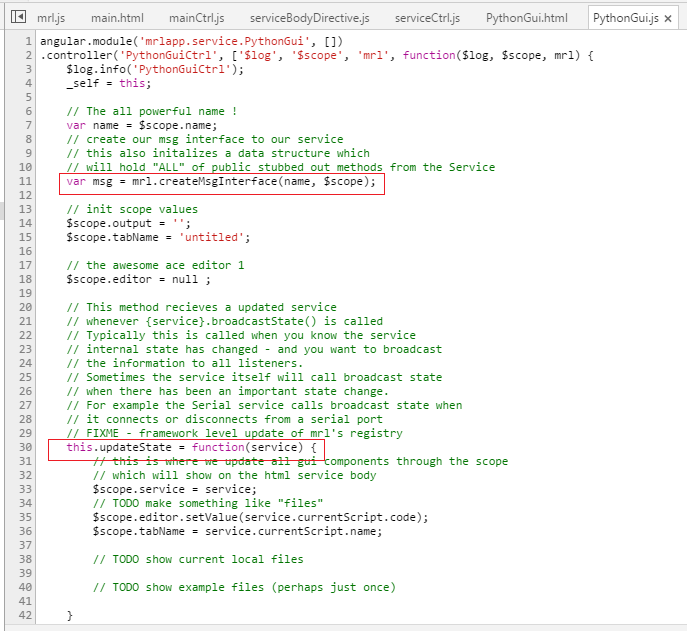687x631 pixels.
Task: Click line number 35 in the gutter
Action: click(25, 518)
